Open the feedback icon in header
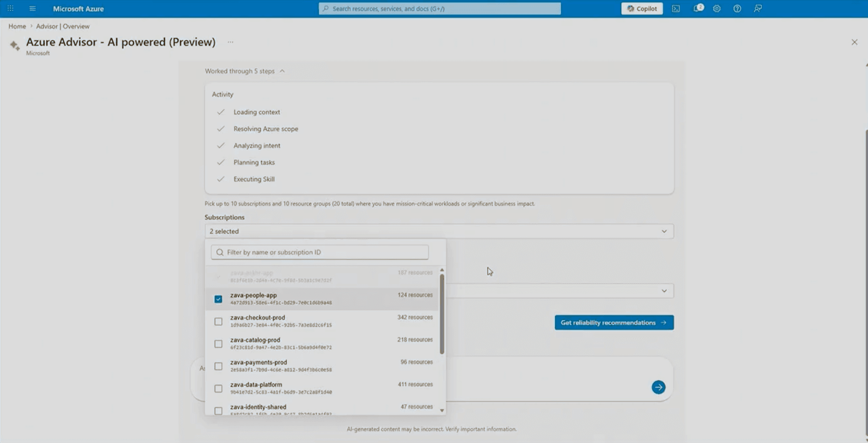The width and height of the screenshot is (868, 443). click(x=758, y=9)
